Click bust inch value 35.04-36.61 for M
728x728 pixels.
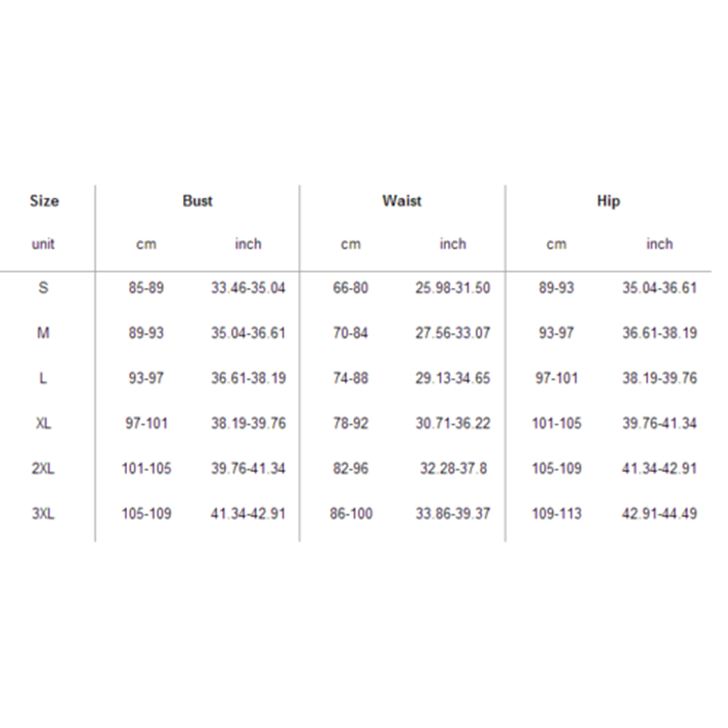click(248, 333)
